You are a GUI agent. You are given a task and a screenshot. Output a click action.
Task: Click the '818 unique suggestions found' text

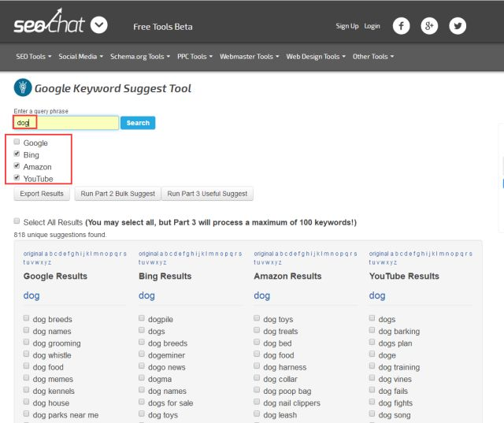pos(60,235)
